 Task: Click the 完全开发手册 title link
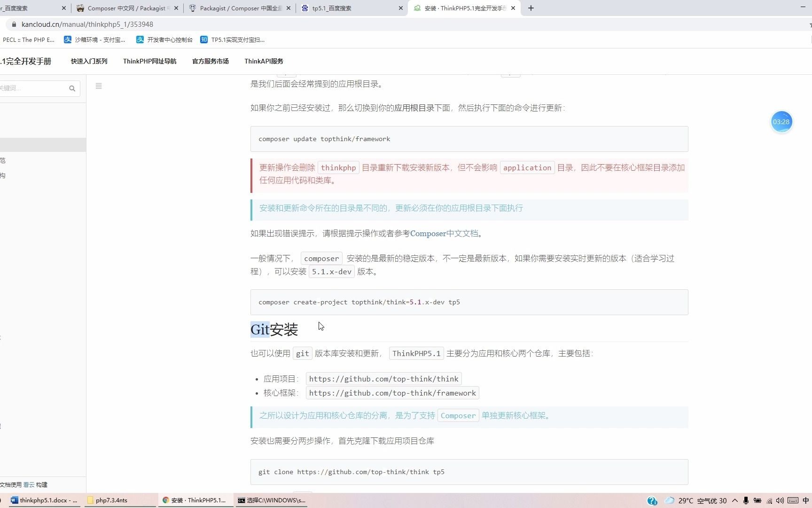coord(26,61)
